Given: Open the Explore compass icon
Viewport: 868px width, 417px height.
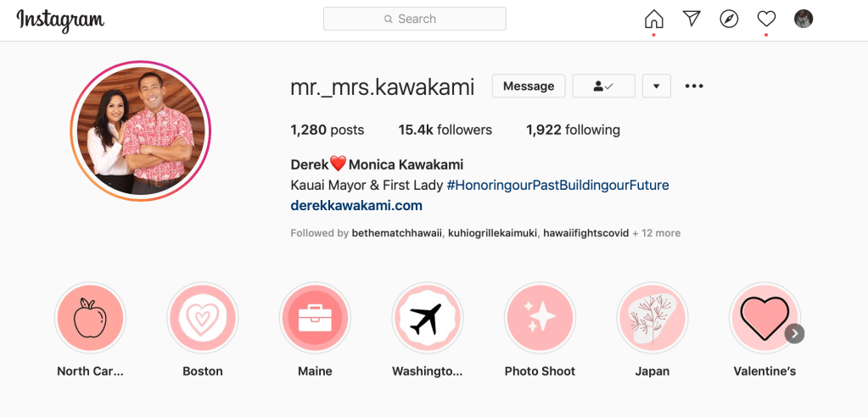Looking at the screenshot, I should (729, 19).
